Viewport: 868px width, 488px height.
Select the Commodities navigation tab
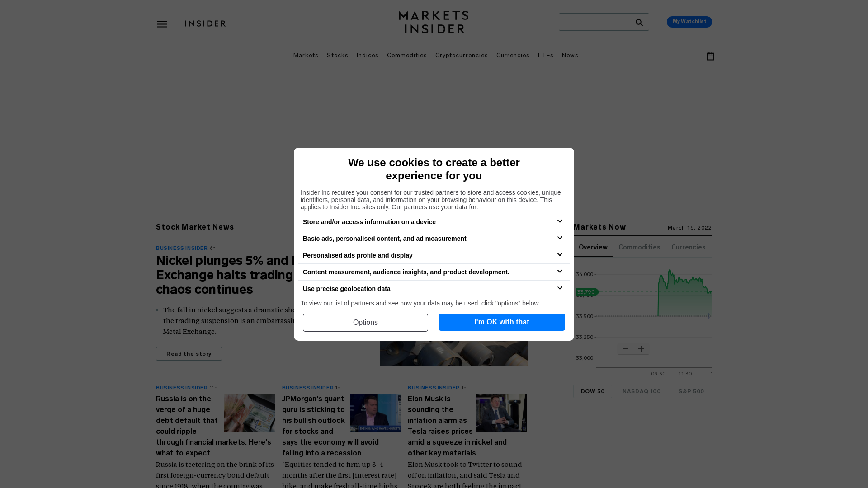(x=406, y=55)
